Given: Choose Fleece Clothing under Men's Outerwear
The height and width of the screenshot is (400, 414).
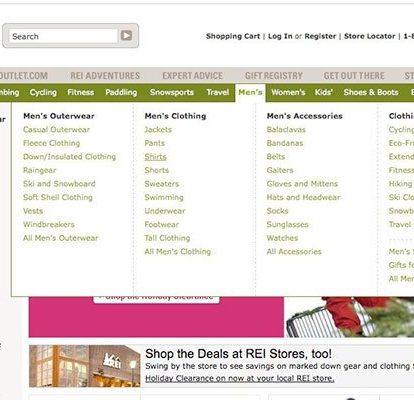Looking at the screenshot, I should point(51,143).
